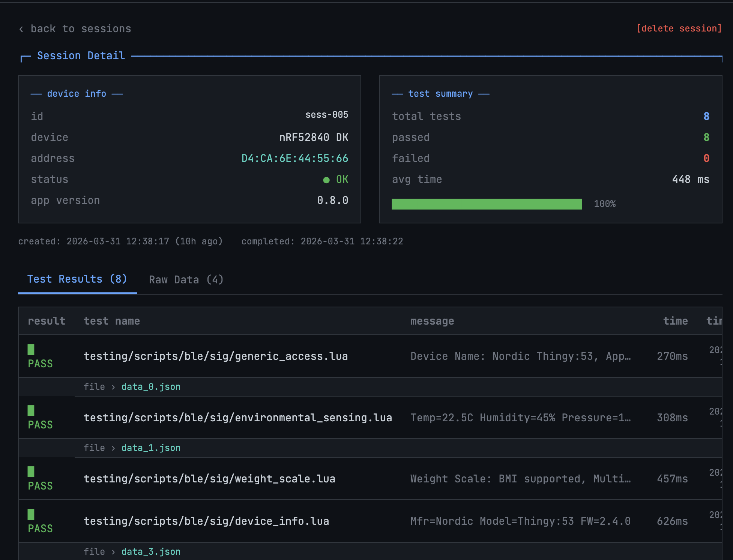This screenshot has height=560, width=733.
Task: Click the test name column header
Action: click(111, 321)
